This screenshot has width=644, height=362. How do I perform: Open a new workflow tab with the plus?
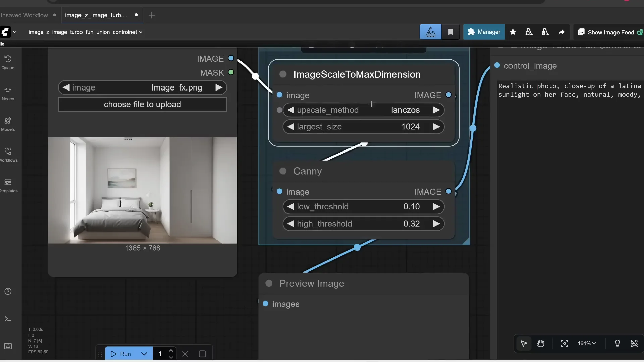pos(152,15)
